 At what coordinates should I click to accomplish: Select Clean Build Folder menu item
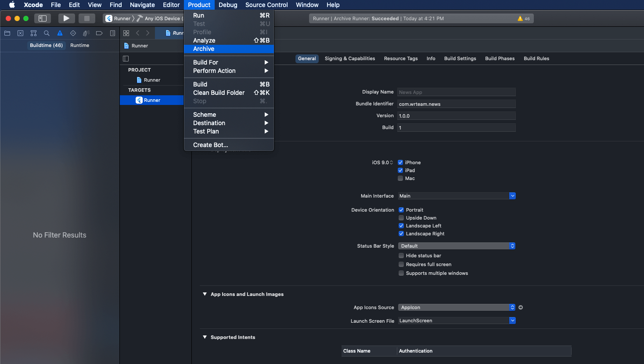(x=219, y=93)
